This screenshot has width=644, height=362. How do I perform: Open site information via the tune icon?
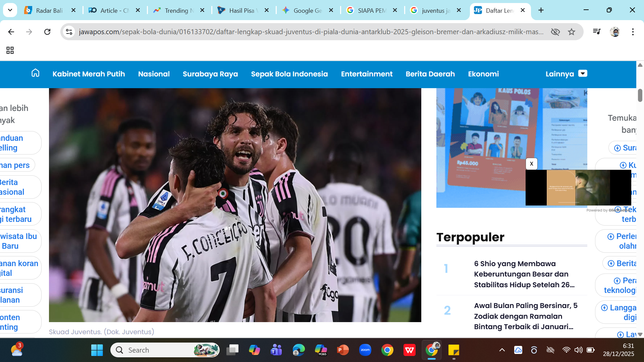[x=69, y=32]
